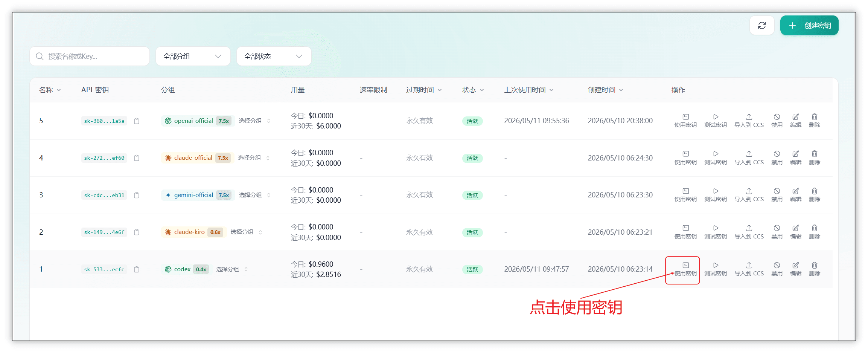Screen dimensions: 868x353
Task: Click the gemini-official group tag
Action: (x=198, y=195)
